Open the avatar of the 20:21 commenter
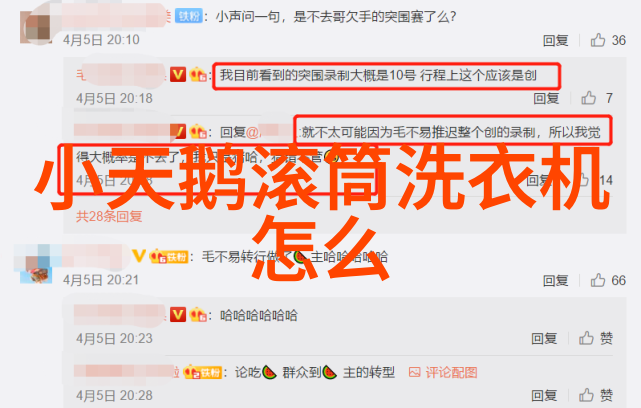This screenshot has height=408, width=641. click(x=36, y=264)
